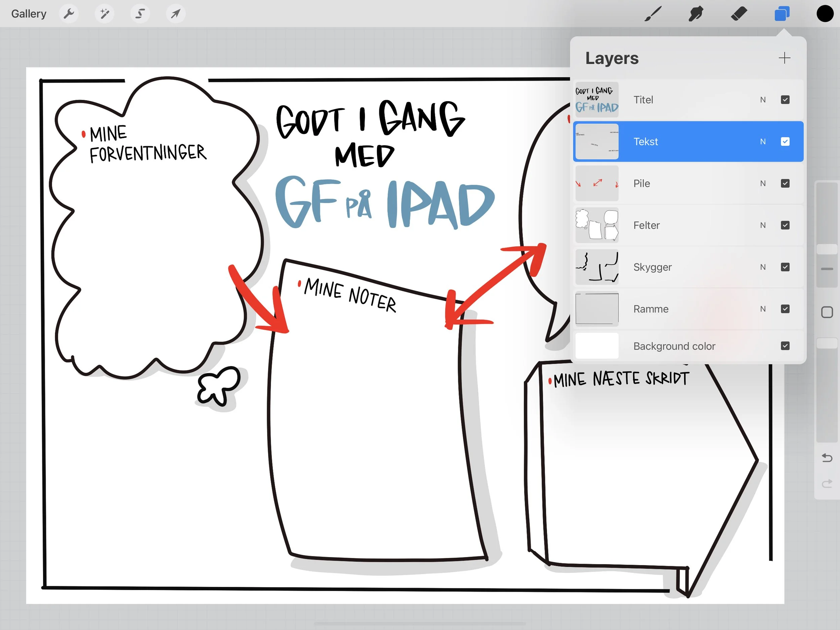Select the Skygger layer
The width and height of the screenshot is (840, 630).
[x=668, y=267]
